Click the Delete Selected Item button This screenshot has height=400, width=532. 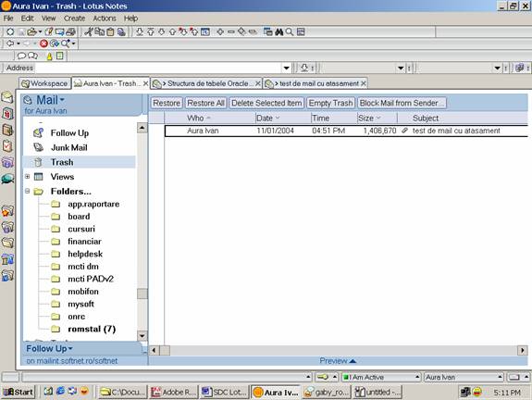pyautogui.click(x=266, y=103)
